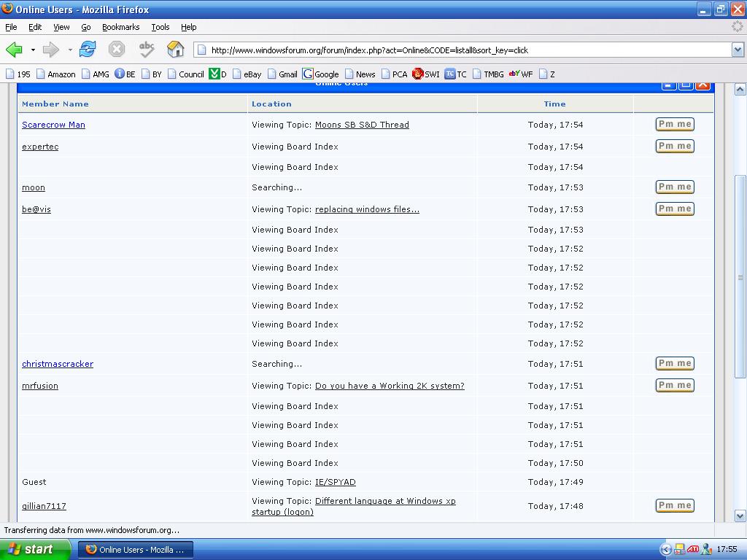Open the AMG bookmark

[x=96, y=74]
